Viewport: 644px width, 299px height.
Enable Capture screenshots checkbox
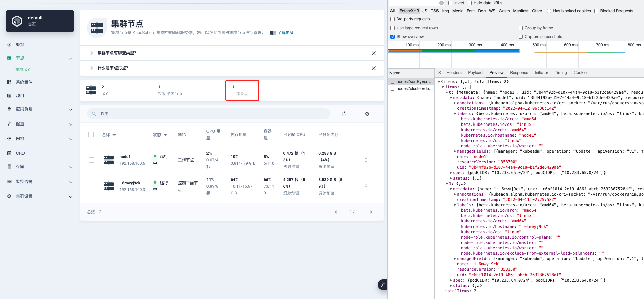pos(521,37)
